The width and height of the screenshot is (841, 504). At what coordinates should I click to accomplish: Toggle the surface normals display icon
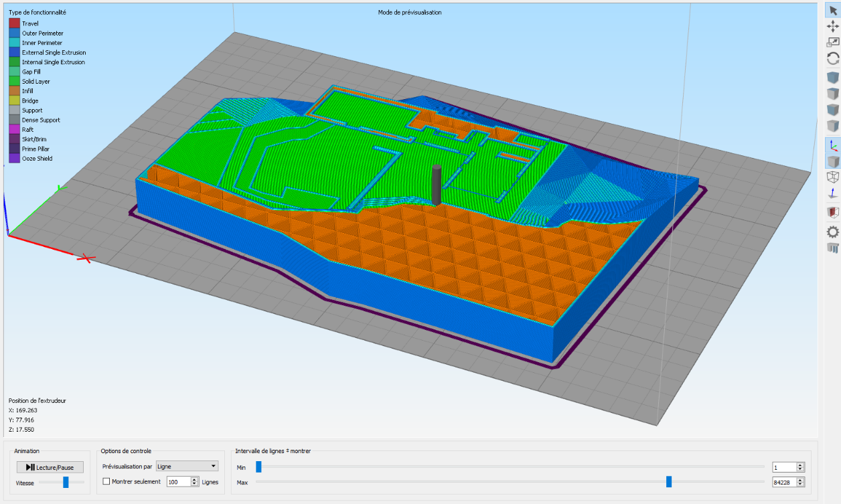(x=833, y=194)
